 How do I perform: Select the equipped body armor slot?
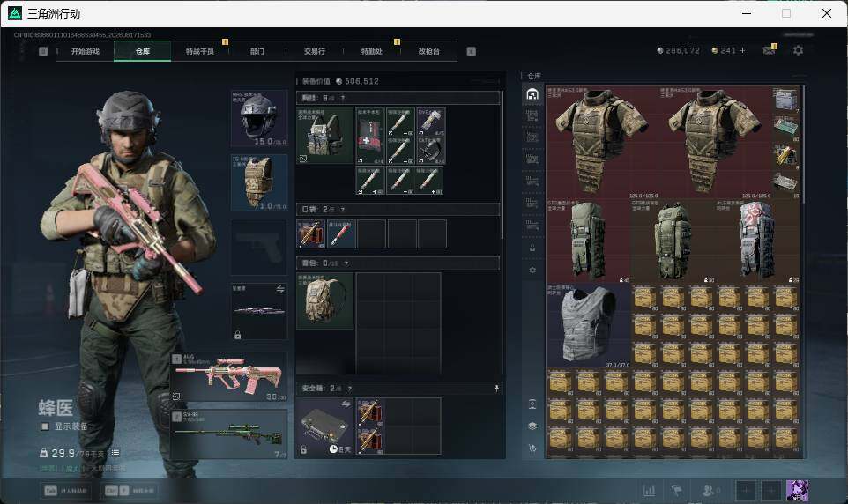259,182
